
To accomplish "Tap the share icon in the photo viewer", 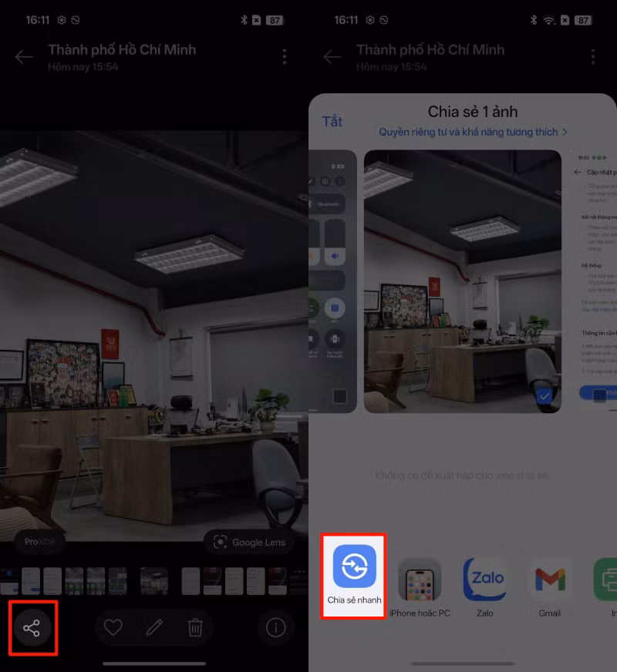I will coord(32,628).
